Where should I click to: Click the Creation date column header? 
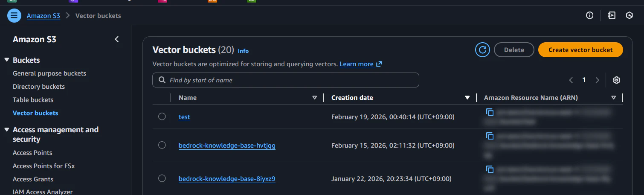click(x=352, y=98)
